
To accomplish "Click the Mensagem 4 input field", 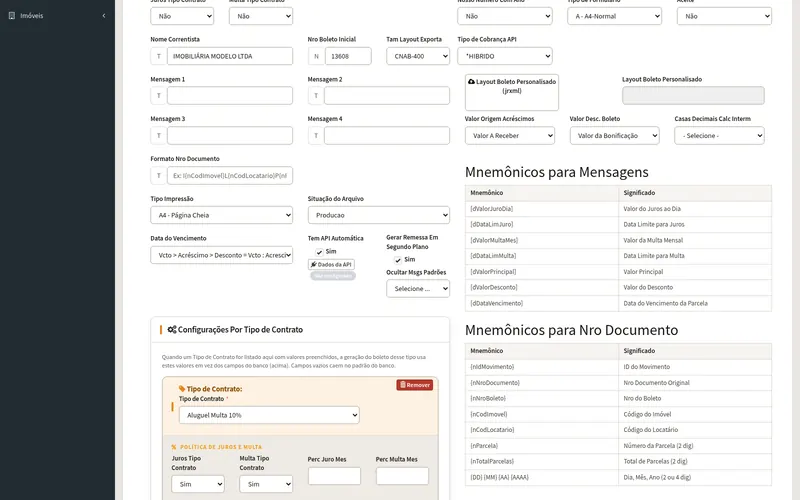I will (387, 136).
